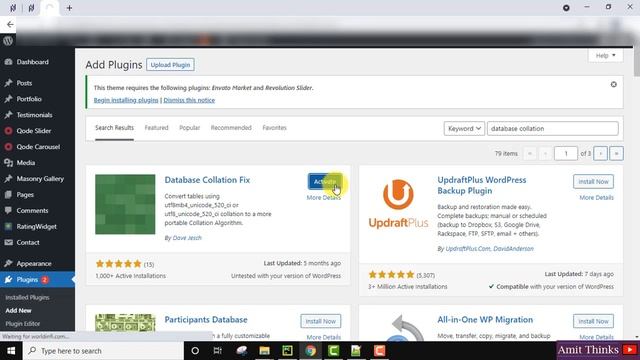Click Begin installing plugins link
The image size is (640, 360).
tap(126, 100)
